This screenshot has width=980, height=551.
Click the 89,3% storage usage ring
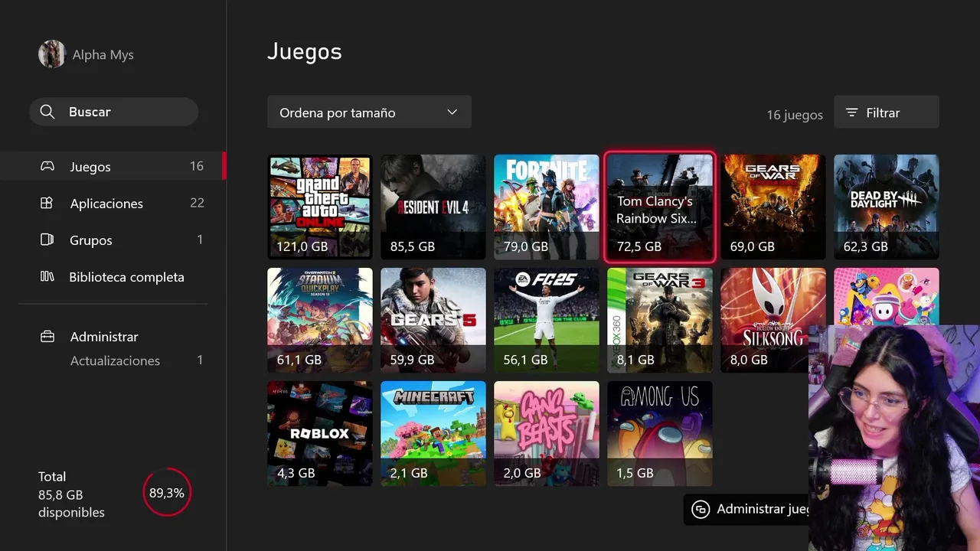(167, 493)
